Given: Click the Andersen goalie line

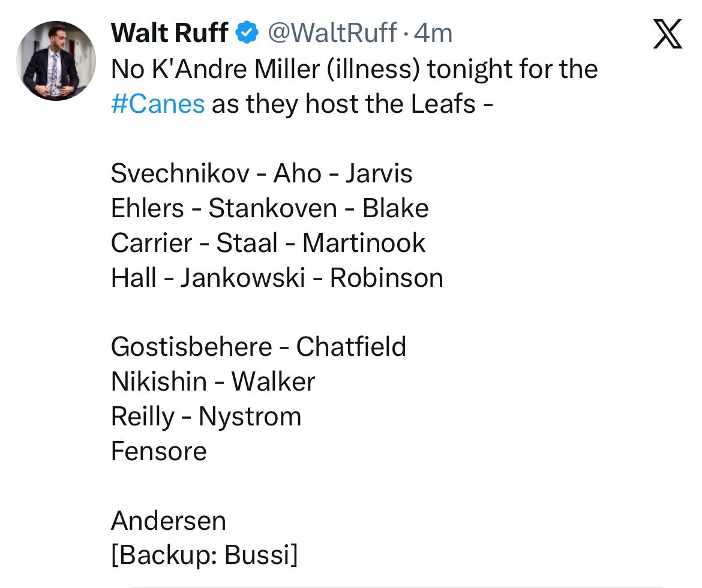Looking at the screenshot, I should [168, 521].
